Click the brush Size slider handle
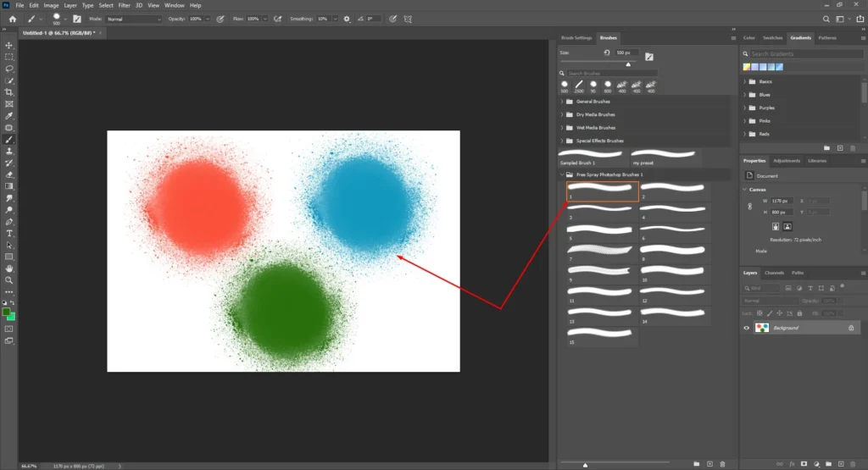The image size is (868, 470). pyautogui.click(x=628, y=64)
